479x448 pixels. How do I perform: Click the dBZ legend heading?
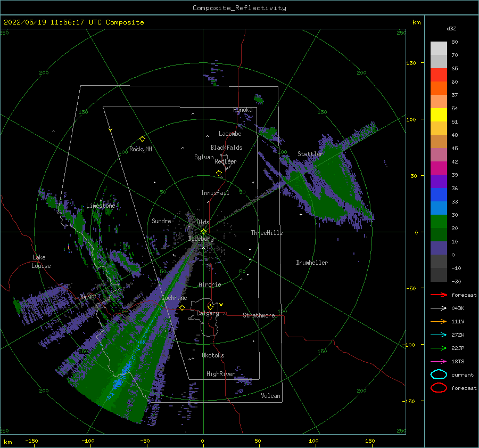pyautogui.click(x=451, y=28)
